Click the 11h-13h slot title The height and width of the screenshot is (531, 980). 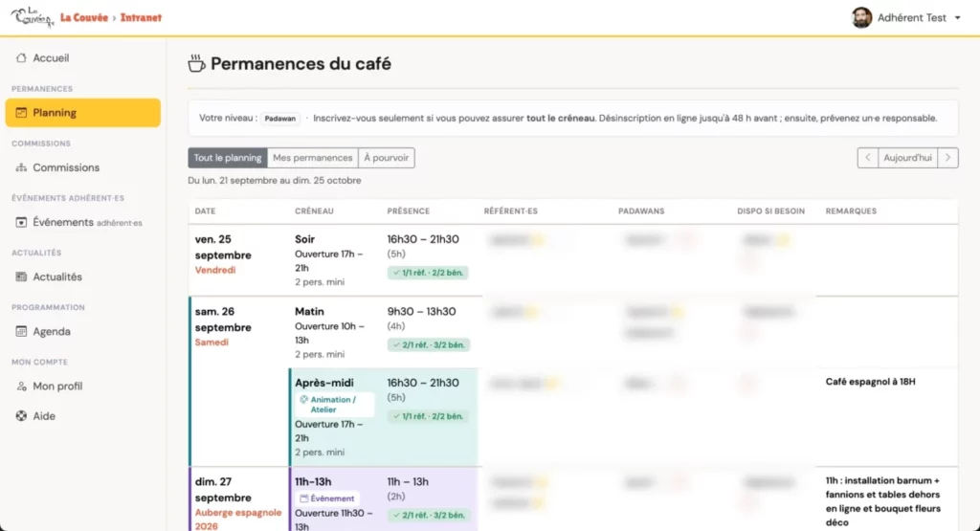pyautogui.click(x=313, y=481)
